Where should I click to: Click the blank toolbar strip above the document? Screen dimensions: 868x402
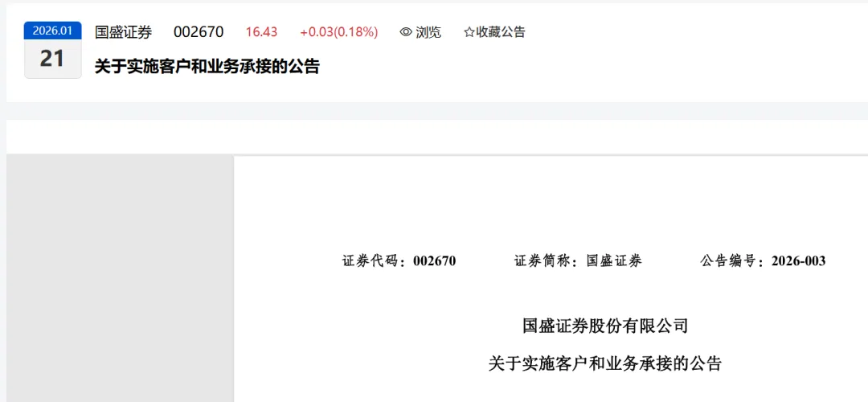coord(437,137)
